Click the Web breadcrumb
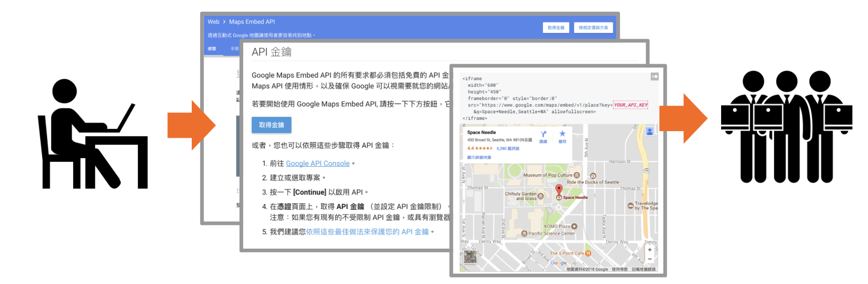Screen dimensions: 868x284 (213, 22)
